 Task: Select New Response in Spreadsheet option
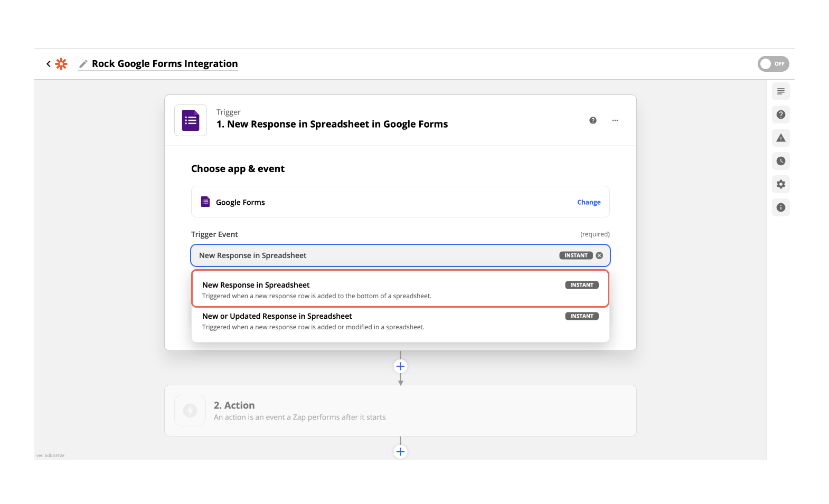[x=400, y=289]
